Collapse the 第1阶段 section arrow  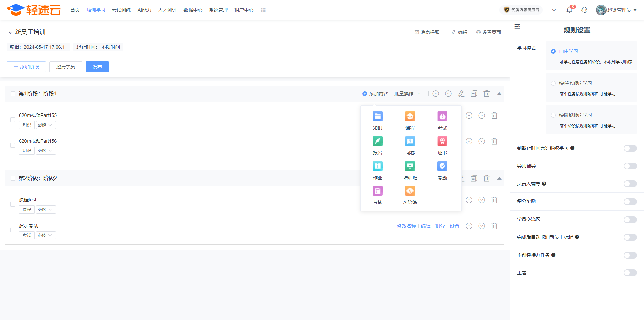499,94
